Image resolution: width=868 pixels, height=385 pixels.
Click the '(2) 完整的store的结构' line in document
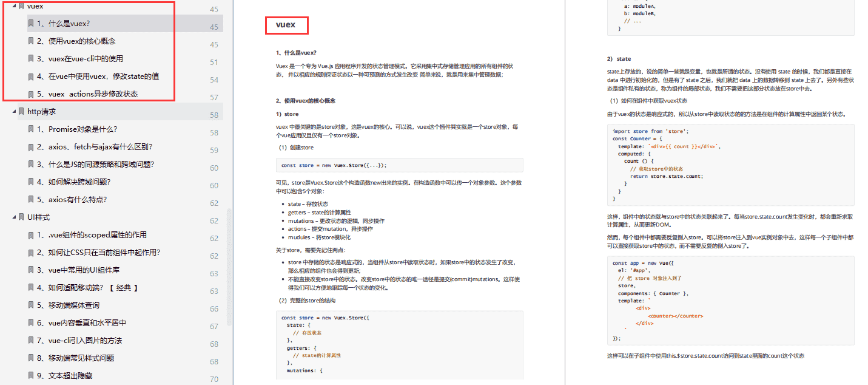pos(308,301)
